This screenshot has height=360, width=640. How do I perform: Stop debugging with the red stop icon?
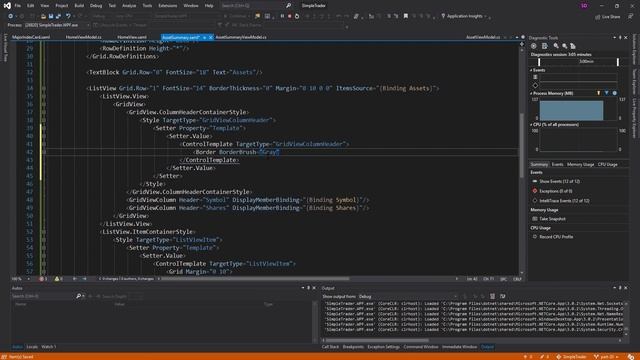(289, 16)
